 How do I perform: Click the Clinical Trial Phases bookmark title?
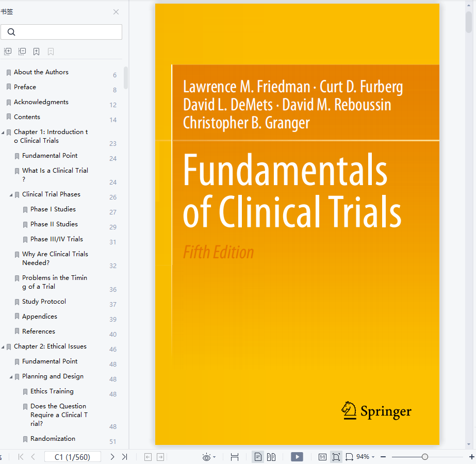(51, 194)
